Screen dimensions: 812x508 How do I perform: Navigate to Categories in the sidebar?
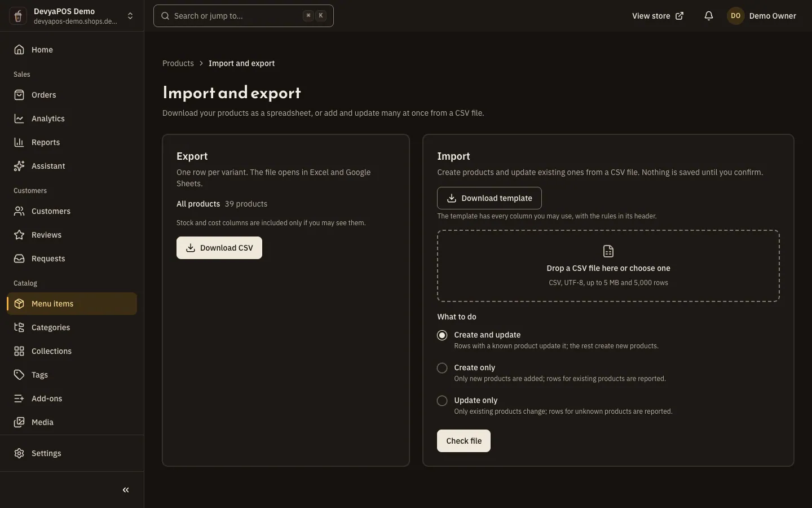point(72,327)
